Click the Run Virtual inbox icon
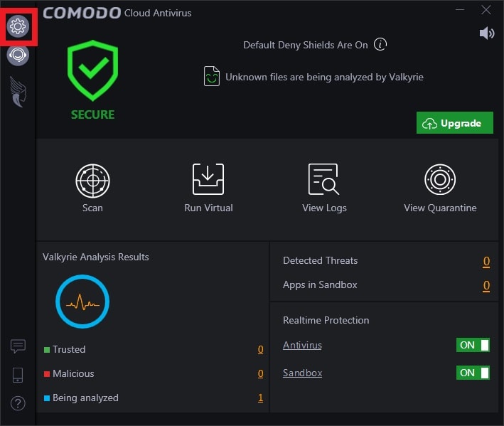Viewport: 504px width, 426px height. coord(208,179)
